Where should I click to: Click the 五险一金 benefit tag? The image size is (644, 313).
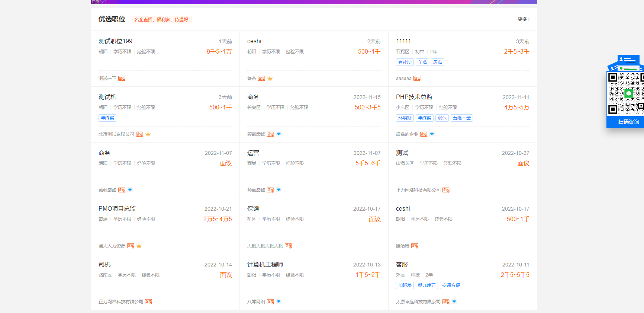[x=461, y=118]
